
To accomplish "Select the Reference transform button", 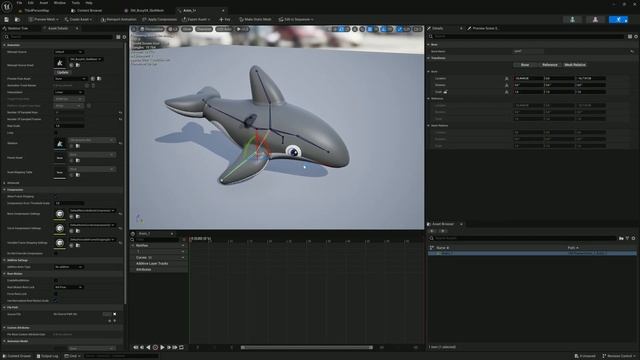I will point(550,65).
